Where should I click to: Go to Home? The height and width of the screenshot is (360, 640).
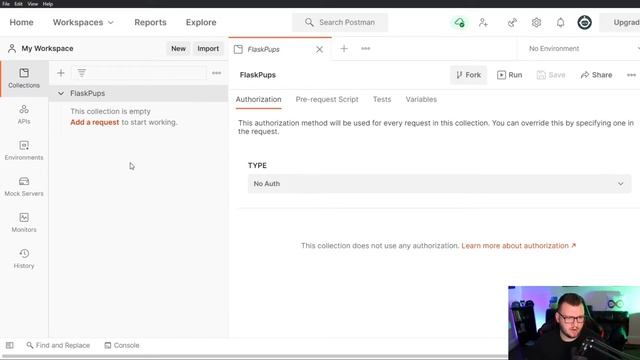[x=22, y=22]
